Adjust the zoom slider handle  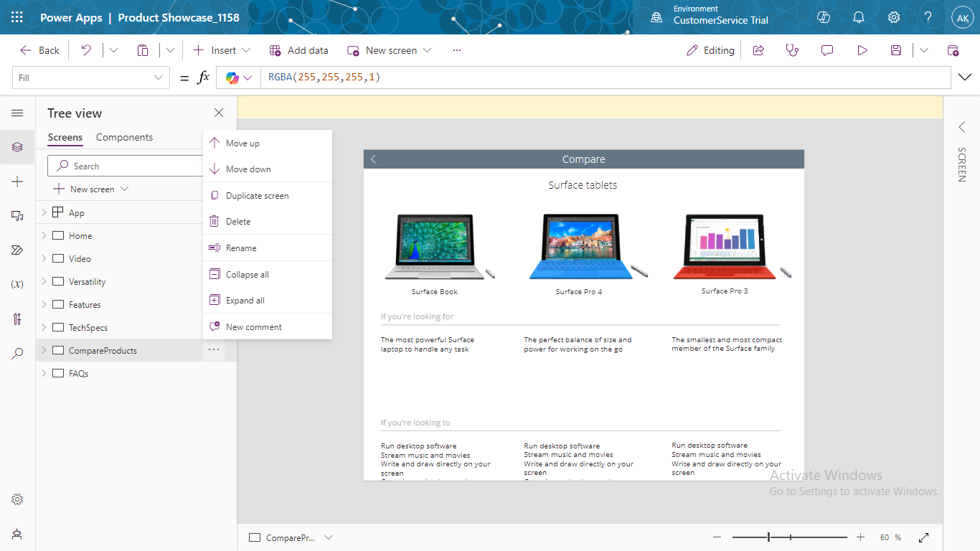click(x=768, y=537)
